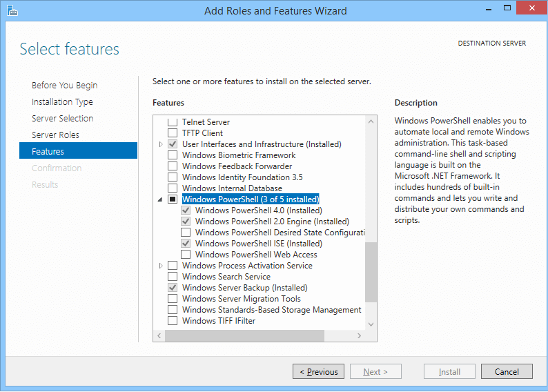
Task: Open the Server Selection step
Action: [x=63, y=118]
